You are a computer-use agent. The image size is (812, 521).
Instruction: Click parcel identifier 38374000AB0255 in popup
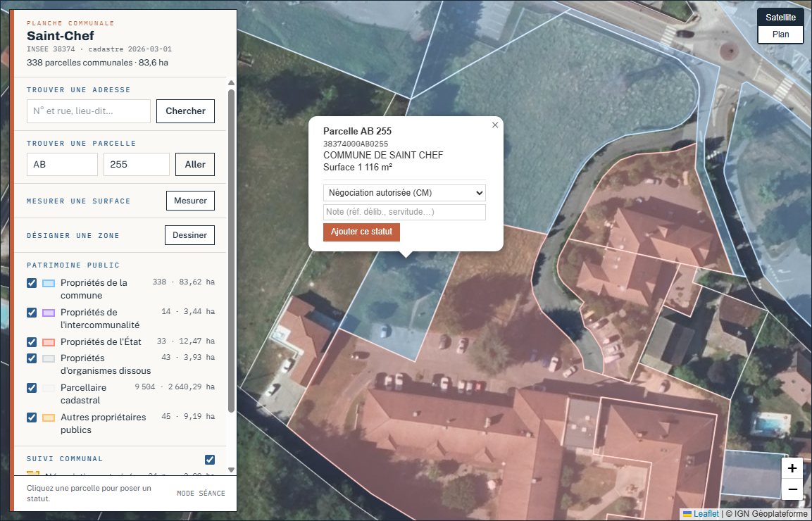pyautogui.click(x=356, y=144)
